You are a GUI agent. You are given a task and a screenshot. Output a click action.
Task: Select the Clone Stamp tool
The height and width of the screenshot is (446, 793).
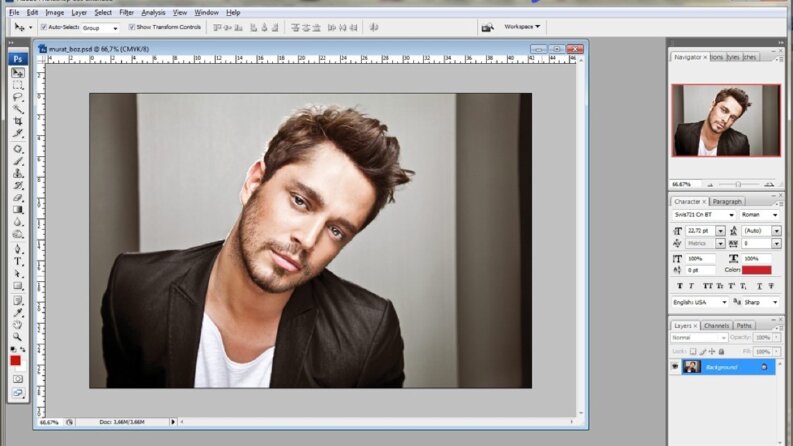(x=18, y=173)
